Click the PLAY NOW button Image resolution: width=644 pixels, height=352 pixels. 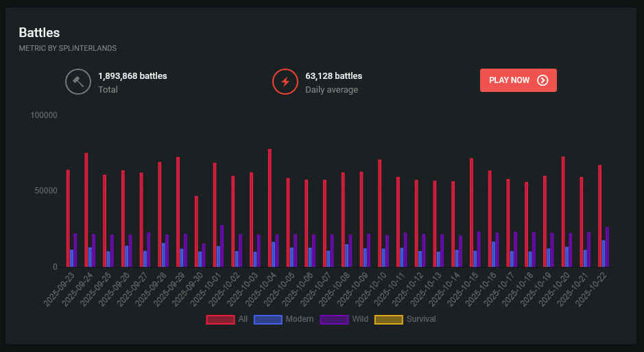click(x=518, y=80)
